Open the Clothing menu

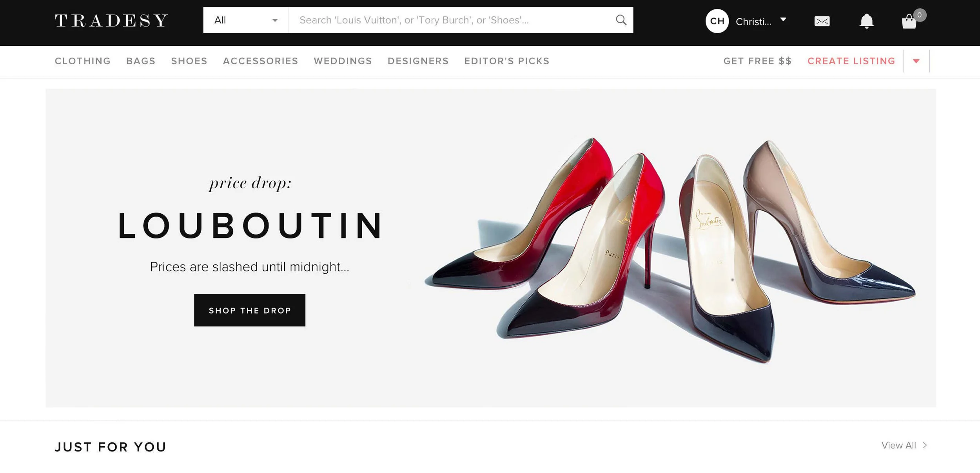coord(83,61)
